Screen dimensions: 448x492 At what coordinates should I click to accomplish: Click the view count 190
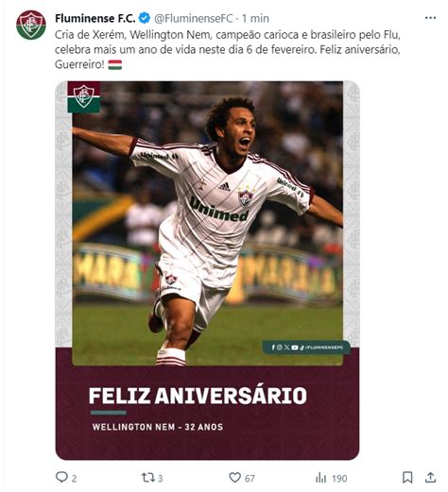(x=339, y=479)
